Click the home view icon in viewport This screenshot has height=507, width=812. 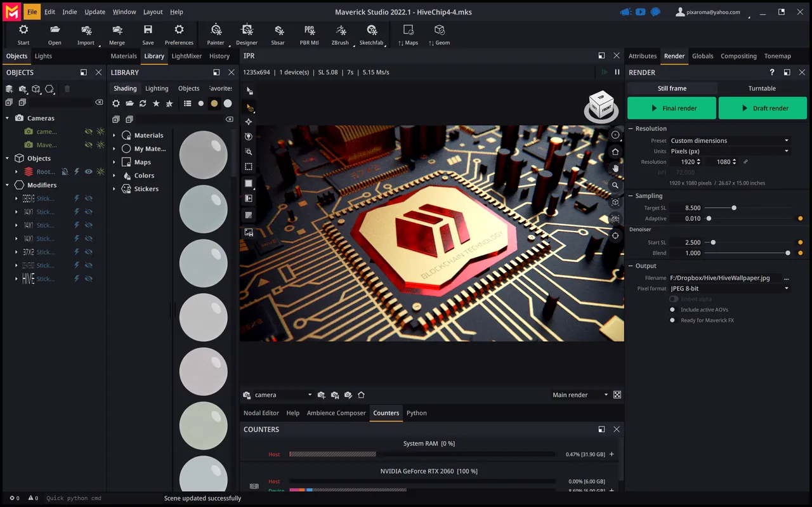[615, 152]
